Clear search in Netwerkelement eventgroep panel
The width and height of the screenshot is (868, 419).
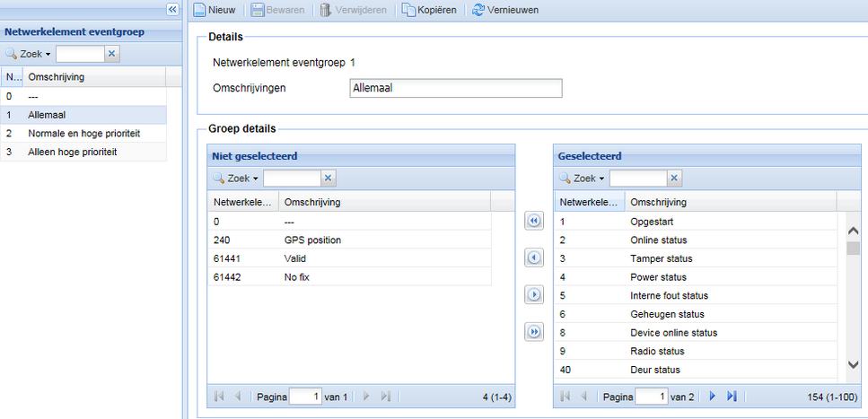(111, 54)
